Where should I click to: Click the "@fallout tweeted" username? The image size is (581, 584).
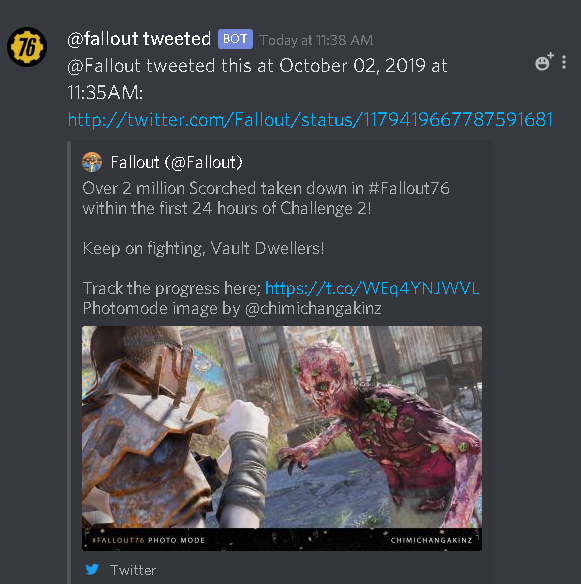point(139,39)
